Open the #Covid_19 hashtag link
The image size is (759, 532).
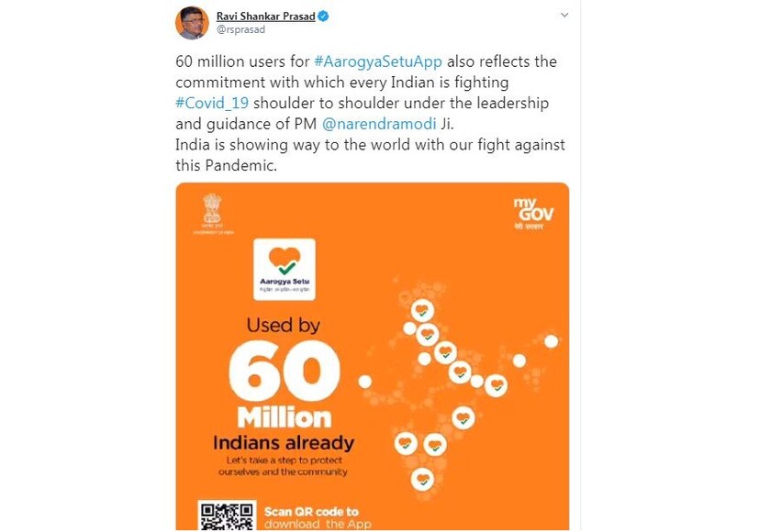point(210,104)
